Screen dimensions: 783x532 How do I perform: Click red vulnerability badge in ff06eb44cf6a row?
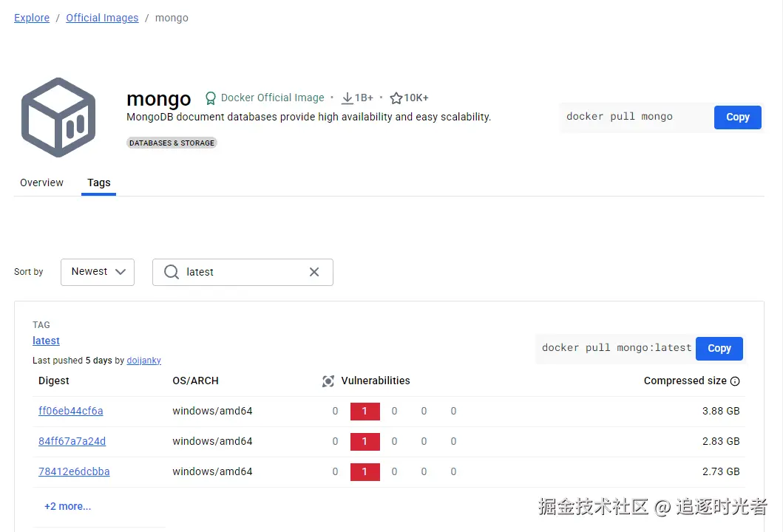(365, 412)
